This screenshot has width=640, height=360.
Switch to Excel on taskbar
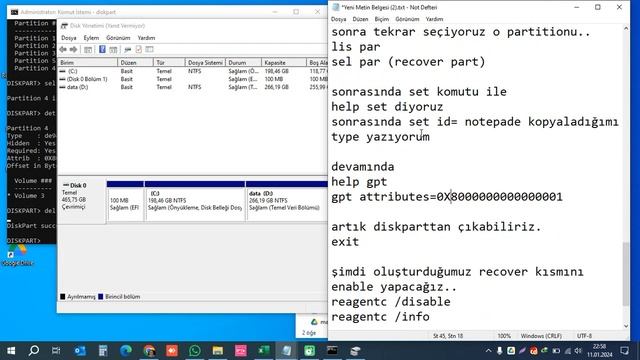264,351
